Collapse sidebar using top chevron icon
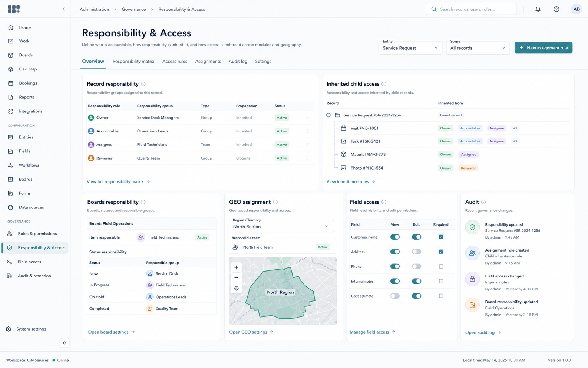The image size is (588, 368). (x=63, y=9)
